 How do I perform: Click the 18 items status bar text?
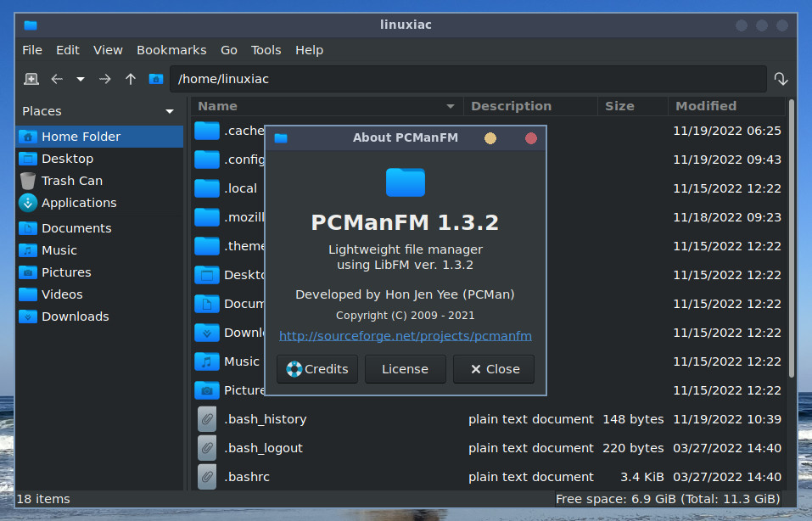click(43, 499)
